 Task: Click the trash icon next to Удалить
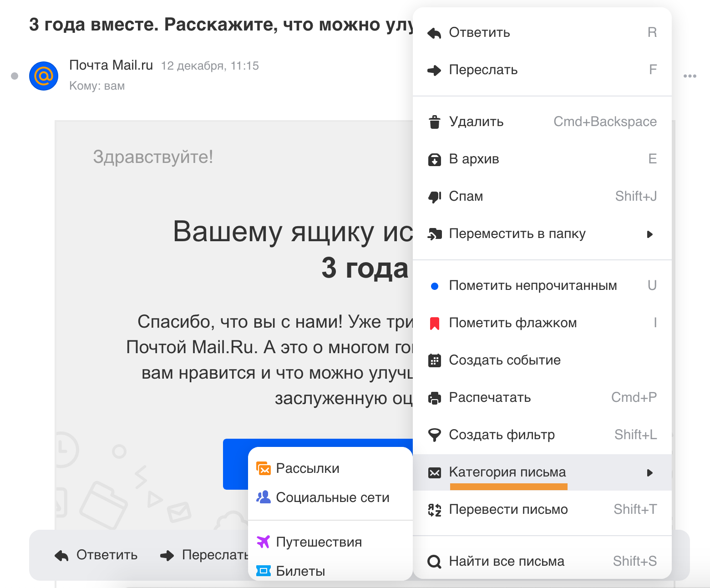(x=435, y=122)
